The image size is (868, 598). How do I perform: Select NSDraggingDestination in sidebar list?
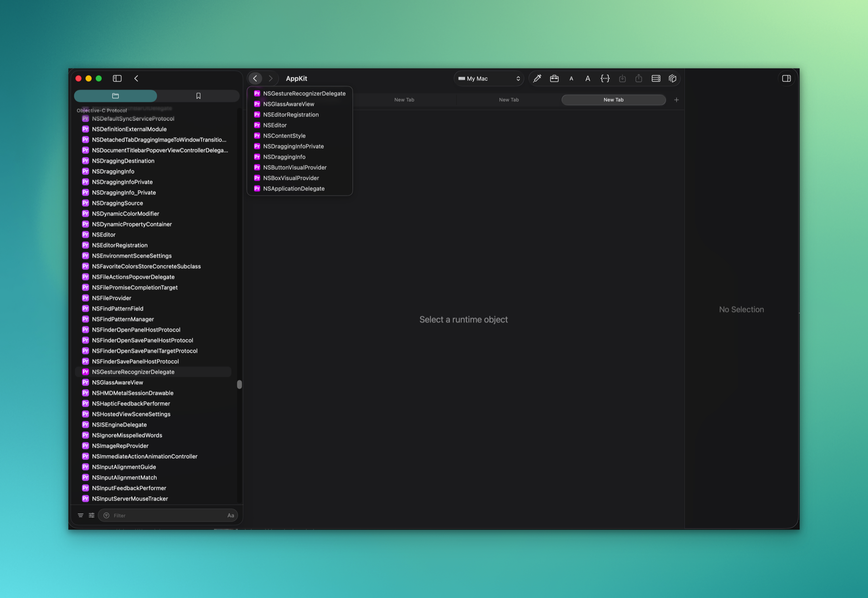pyautogui.click(x=153, y=161)
